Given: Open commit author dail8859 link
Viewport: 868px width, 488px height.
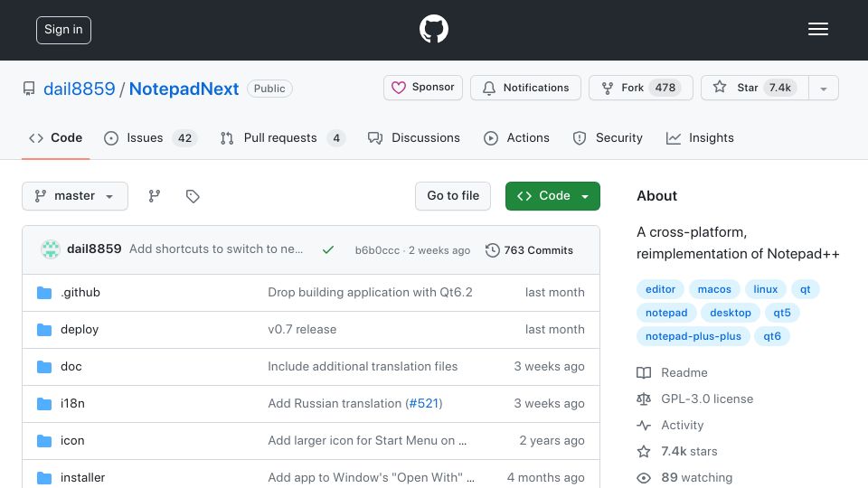Looking at the screenshot, I should point(94,249).
